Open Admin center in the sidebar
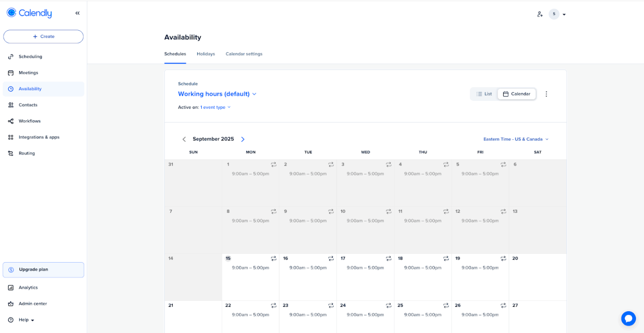644x333 pixels. (44, 304)
